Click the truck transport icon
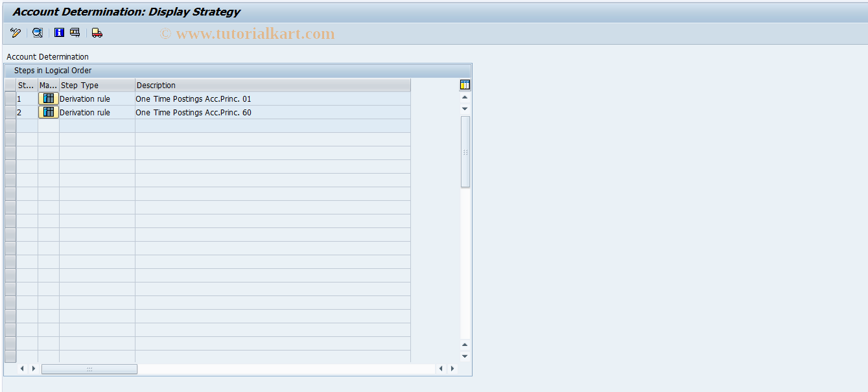The width and height of the screenshot is (868, 392). point(97,33)
